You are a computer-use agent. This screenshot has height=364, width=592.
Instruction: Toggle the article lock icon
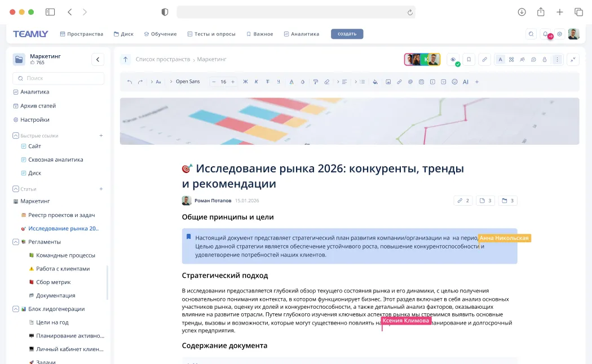545,60
